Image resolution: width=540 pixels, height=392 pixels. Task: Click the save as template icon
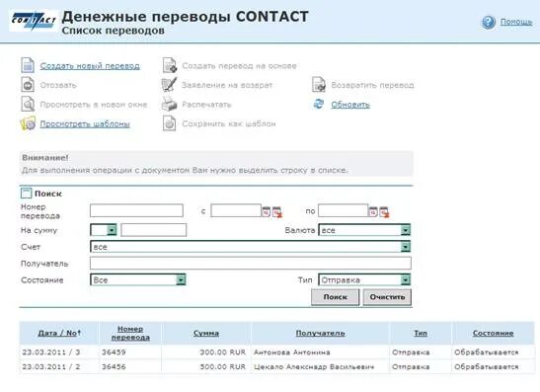click(x=170, y=123)
